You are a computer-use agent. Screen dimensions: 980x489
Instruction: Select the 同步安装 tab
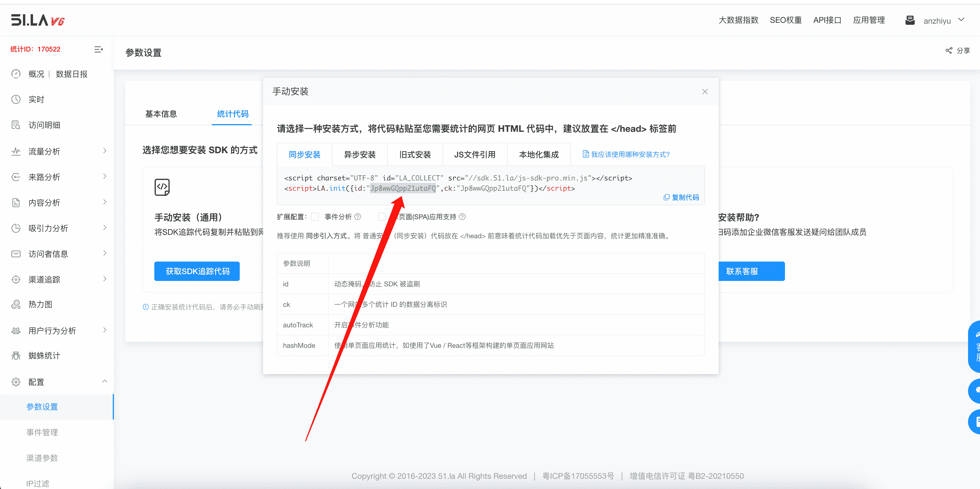pos(304,154)
